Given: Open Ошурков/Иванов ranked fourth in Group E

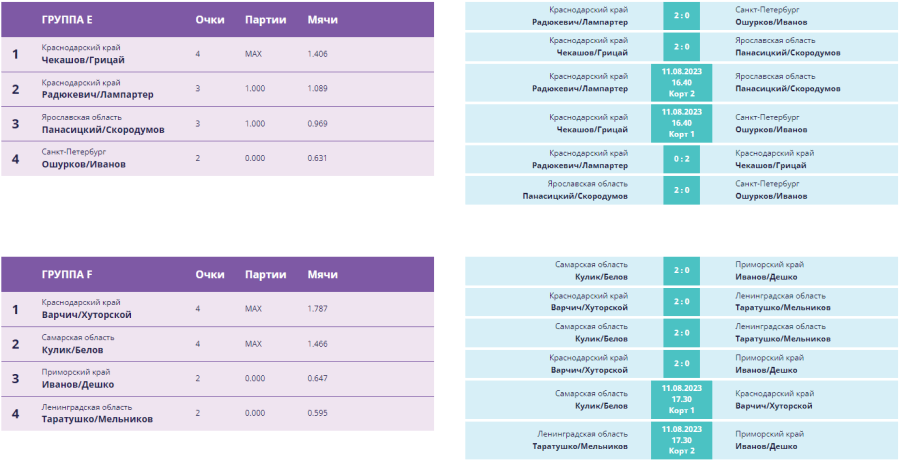Looking at the screenshot, I should coord(84,164).
